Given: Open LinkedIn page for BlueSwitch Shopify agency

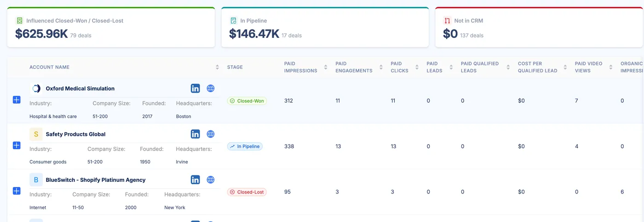Looking at the screenshot, I should coord(195,180).
